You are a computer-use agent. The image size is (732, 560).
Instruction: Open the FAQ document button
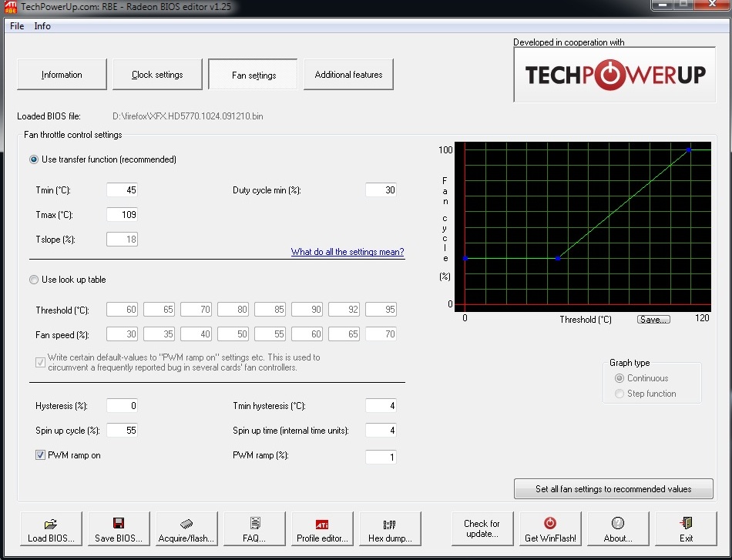[254, 528]
